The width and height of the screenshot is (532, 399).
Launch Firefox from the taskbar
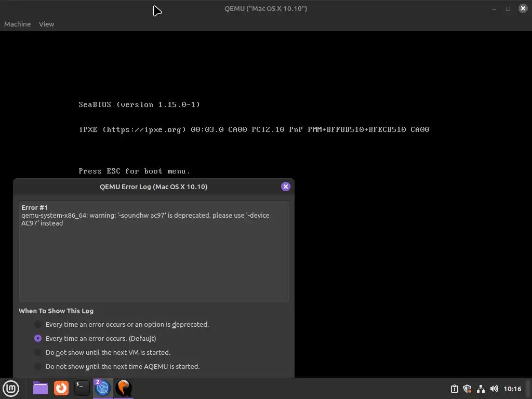61,389
